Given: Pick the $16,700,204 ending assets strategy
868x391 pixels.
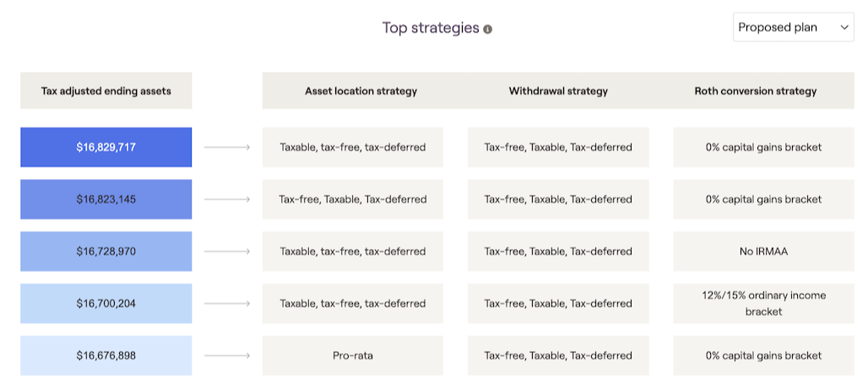Looking at the screenshot, I should point(106,303).
